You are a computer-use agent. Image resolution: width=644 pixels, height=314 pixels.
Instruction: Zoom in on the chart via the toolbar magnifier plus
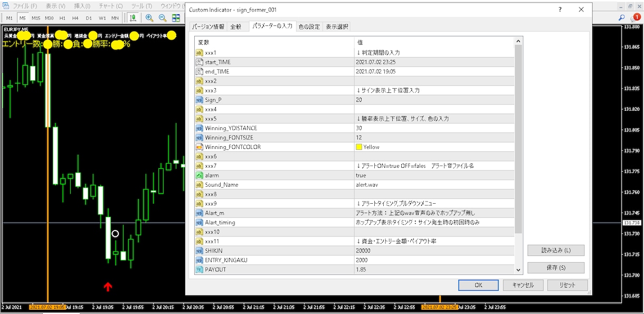point(149,18)
